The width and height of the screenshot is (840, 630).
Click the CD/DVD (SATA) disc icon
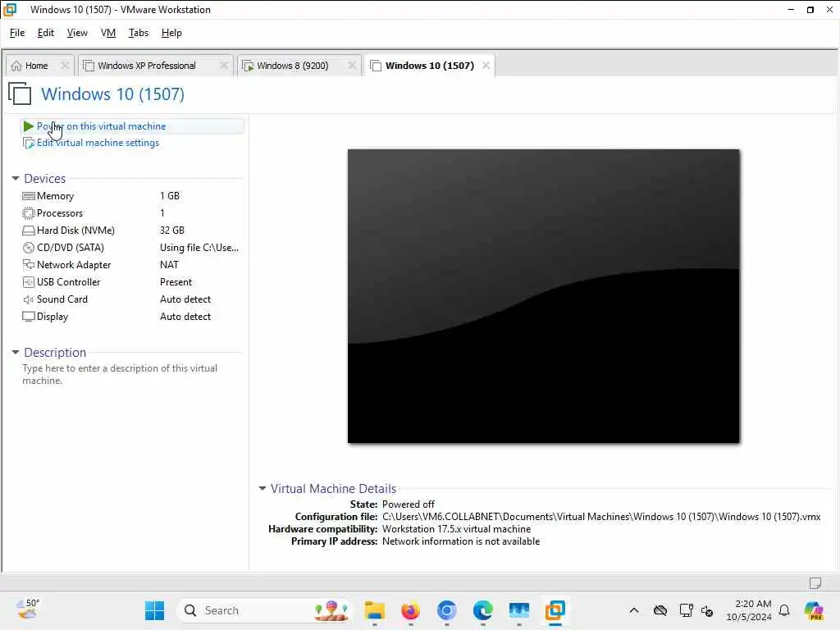coord(29,248)
